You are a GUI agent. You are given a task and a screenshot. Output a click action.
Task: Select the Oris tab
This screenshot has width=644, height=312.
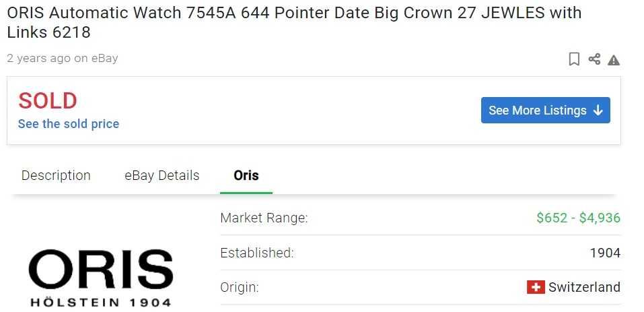pyautogui.click(x=246, y=176)
